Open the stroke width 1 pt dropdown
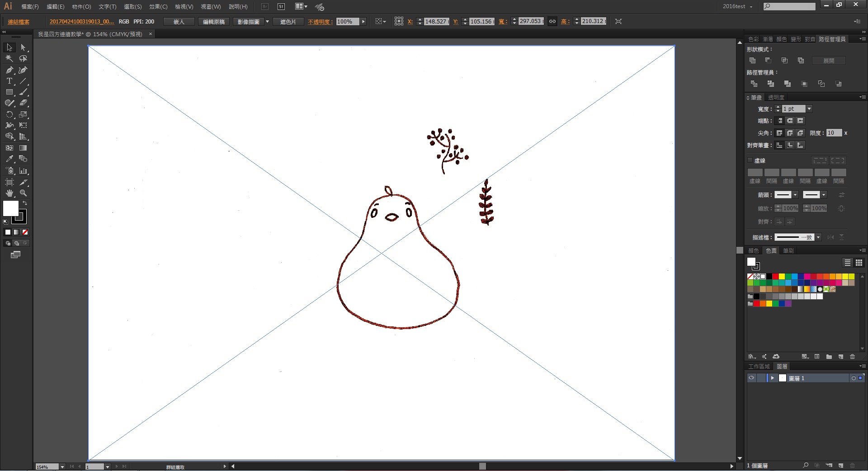 coord(809,109)
